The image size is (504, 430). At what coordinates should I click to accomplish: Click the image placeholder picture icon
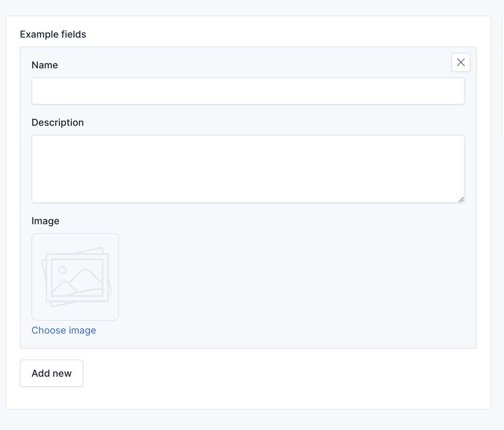point(76,277)
